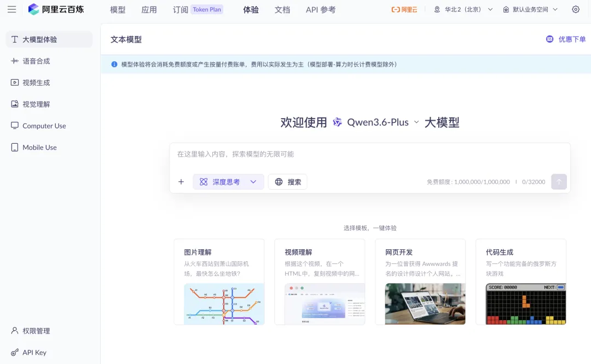Select 大模型体验 in sidebar
This screenshot has width=591, height=364.
pyautogui.click(x=49, y=39)
